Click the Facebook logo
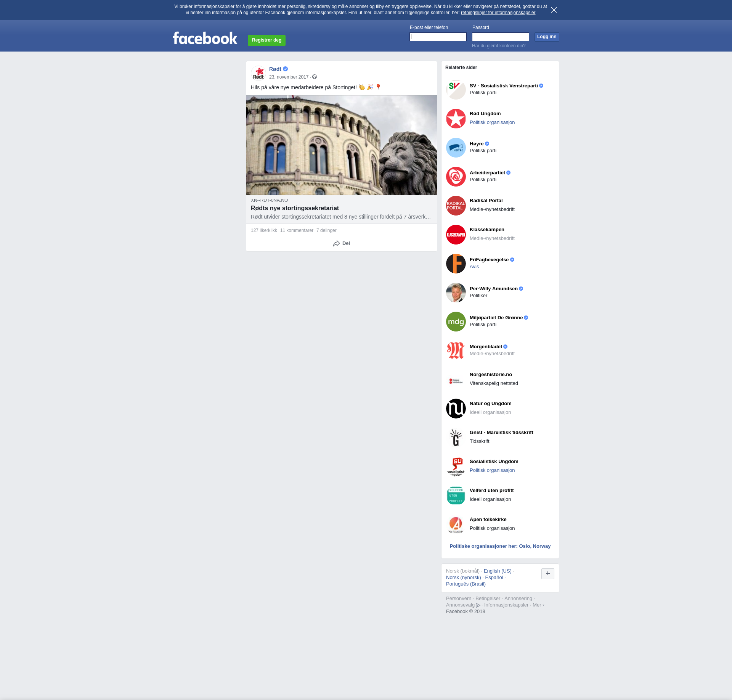 pyautogui.click(x=205, y=38)
